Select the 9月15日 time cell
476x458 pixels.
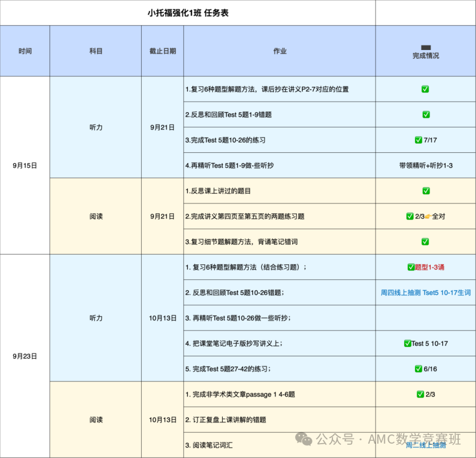click(x=25, y=166)
